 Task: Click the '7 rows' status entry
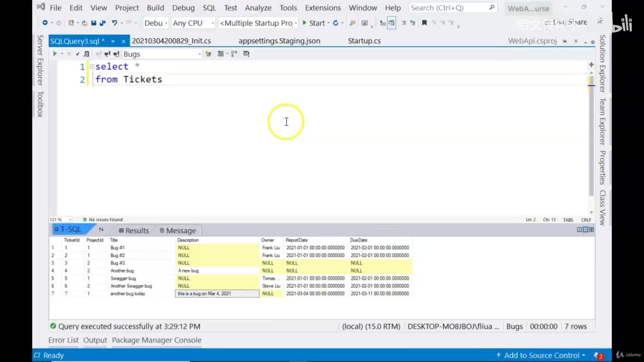pyautogui.click(x=576, y=326)
